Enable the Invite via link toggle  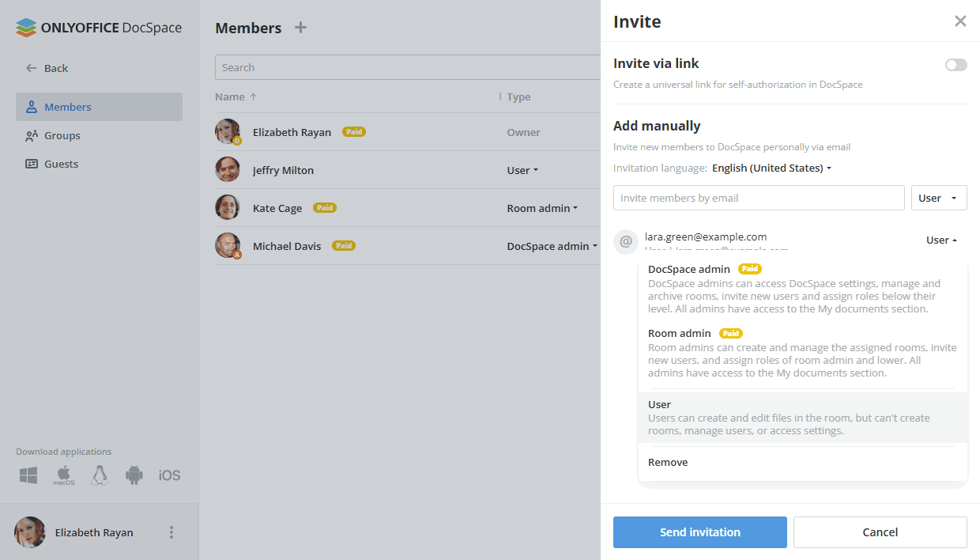pyautogui.click(x=955, y=65)
